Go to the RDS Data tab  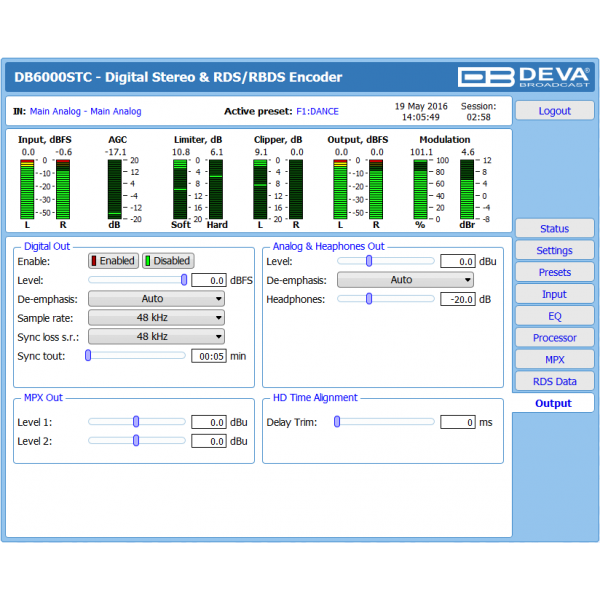(x=554, y=382)
